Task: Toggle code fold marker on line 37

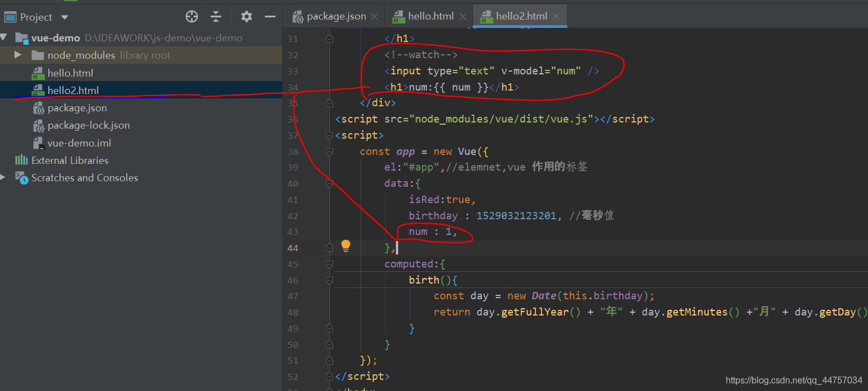Action: click(x=329, y=135)
